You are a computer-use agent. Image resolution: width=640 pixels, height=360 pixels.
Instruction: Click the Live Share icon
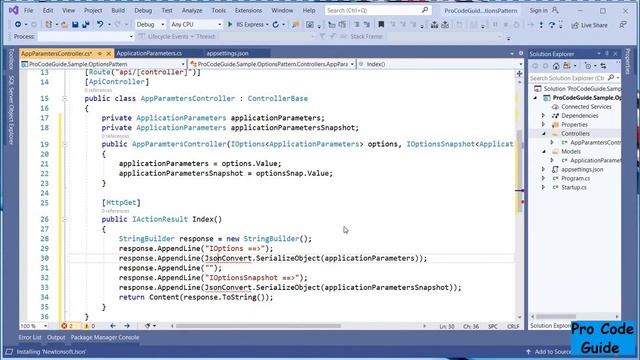tap(575, 25)
